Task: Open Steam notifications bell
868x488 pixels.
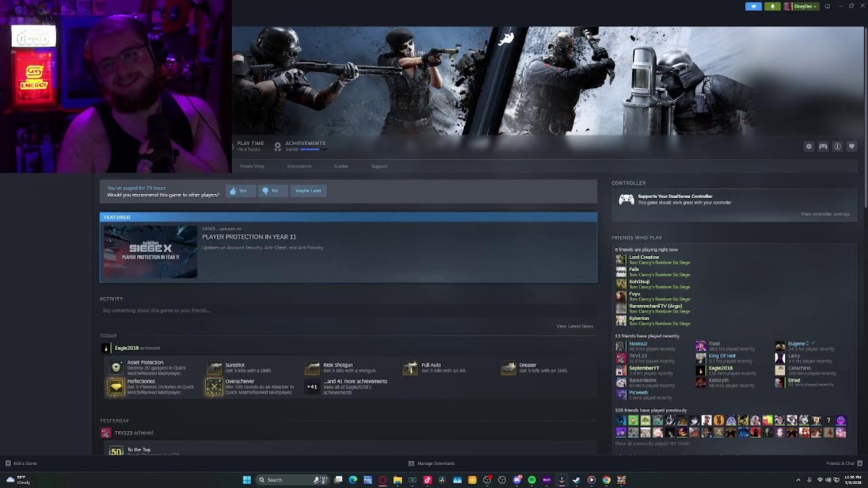Action: [x=772, y=6]
